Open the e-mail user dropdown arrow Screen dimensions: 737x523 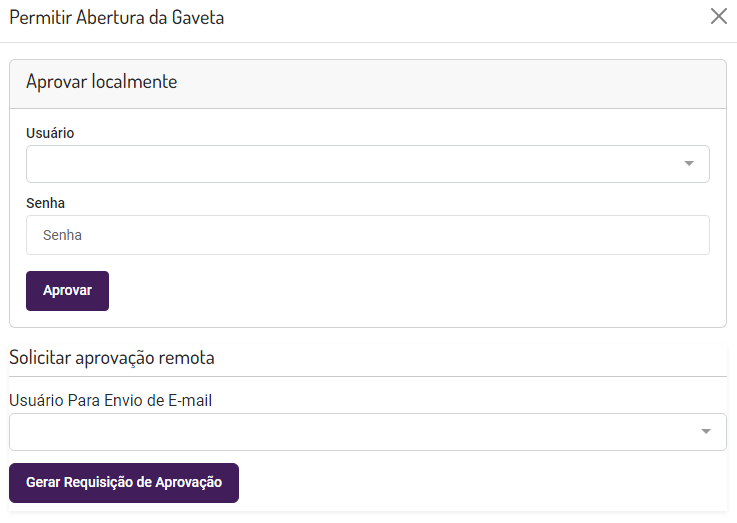706,432
